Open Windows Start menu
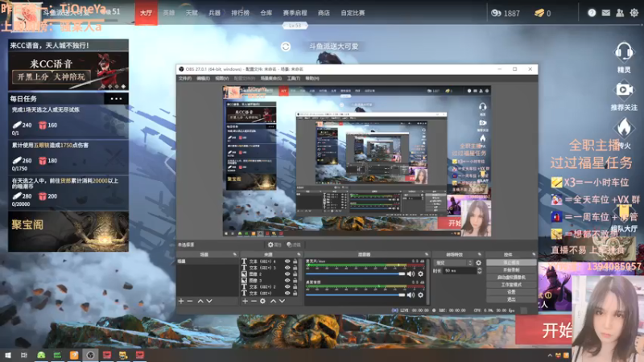The width and height of the screenshot is (644, 362). click(8, 355)
